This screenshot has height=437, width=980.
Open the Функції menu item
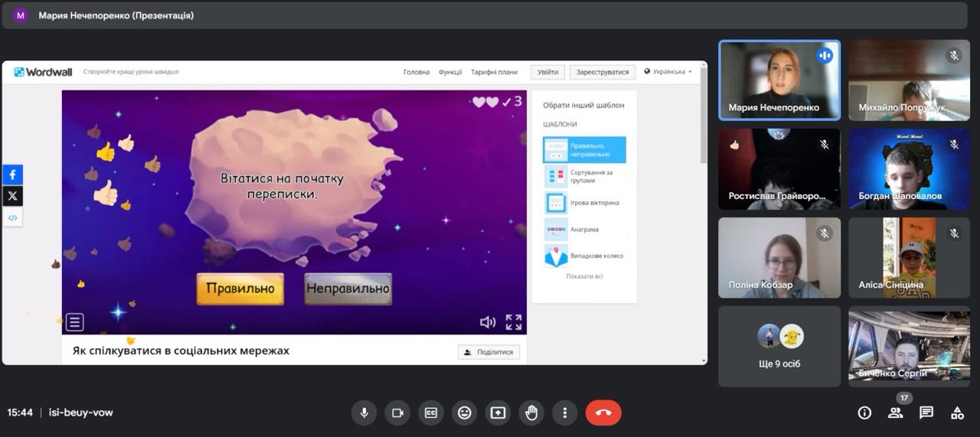[x=450, y=73]
